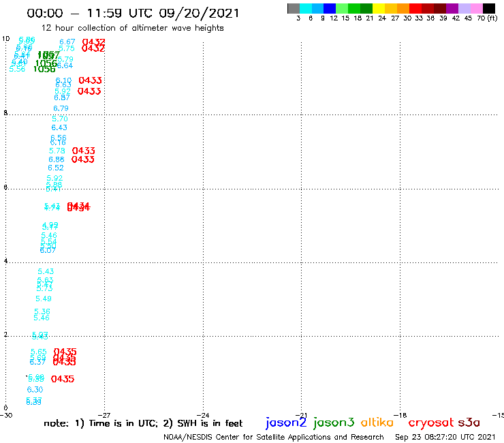The height and width of the screenshot is (443, 504).
Task: Click wave height value 6.52
Action: pyautogui.click(x=56, y=168)
